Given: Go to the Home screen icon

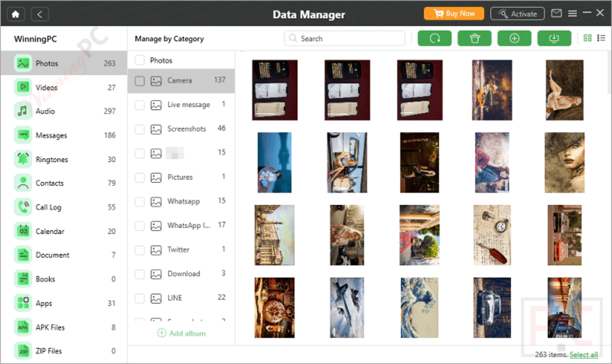Looking at the screenshot, I should (16, 14).
